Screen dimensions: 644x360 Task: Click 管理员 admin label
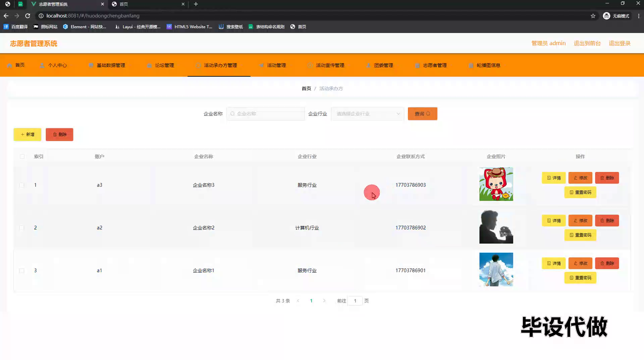click(x=548, y=43)
